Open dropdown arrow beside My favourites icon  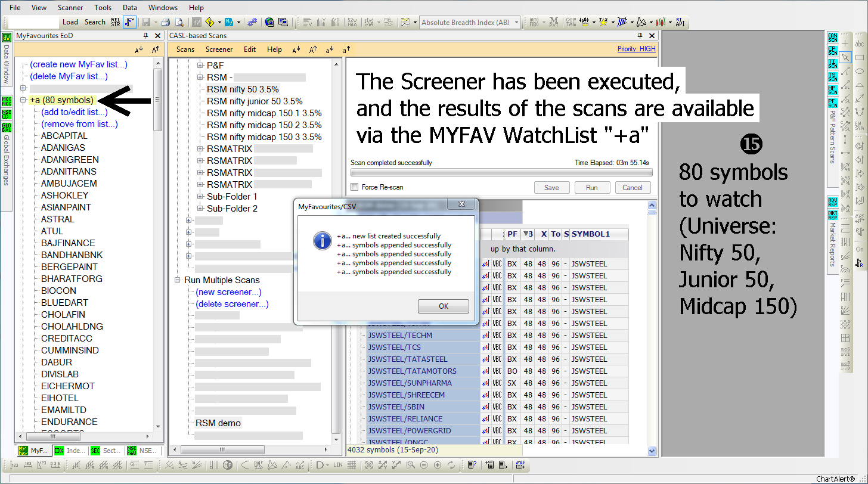238,22
